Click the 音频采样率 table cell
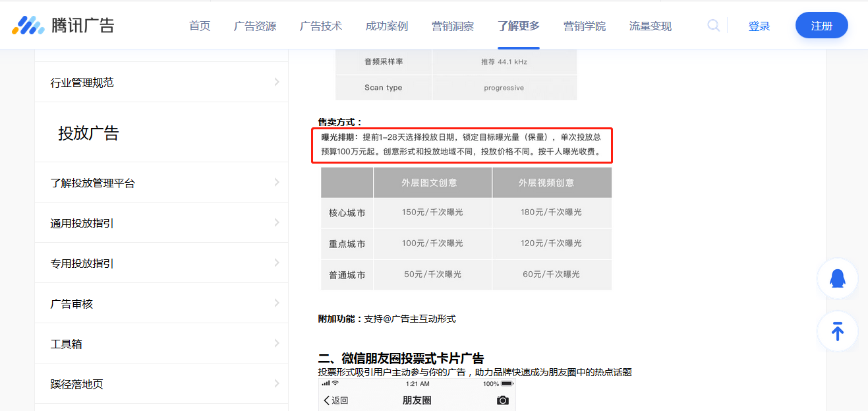 pos(384,61)
